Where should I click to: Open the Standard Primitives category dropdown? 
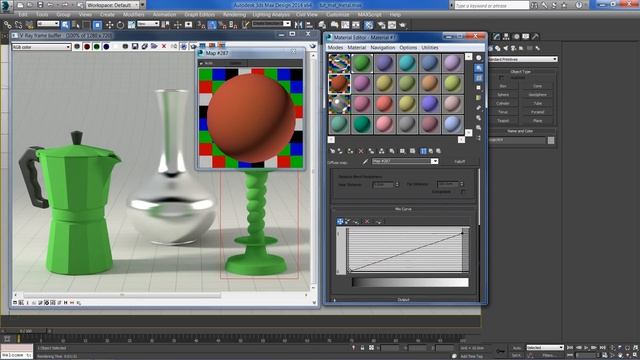tap(523, 59)
